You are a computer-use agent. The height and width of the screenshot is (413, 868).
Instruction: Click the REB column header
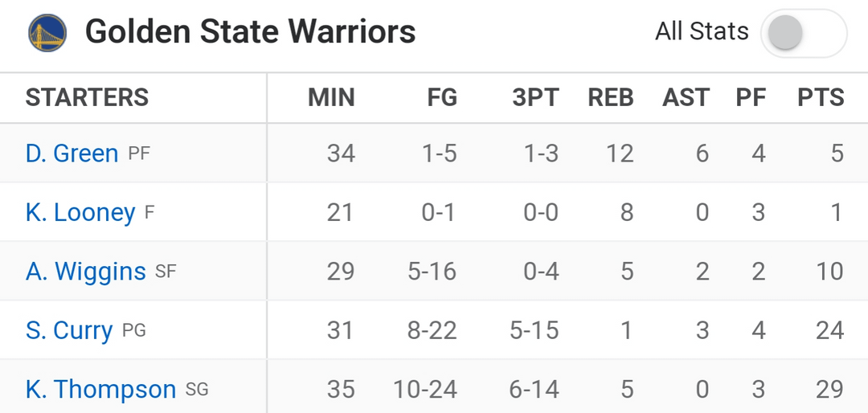click(611, 98)
